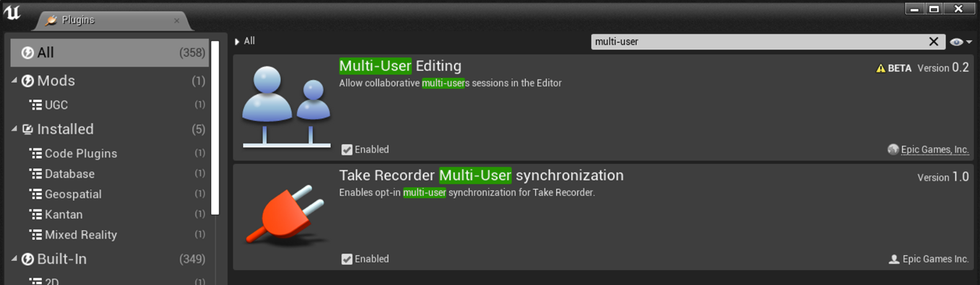Click the Unreal Engine logo icon
This screenshot has height=285, width=980.
12,12
